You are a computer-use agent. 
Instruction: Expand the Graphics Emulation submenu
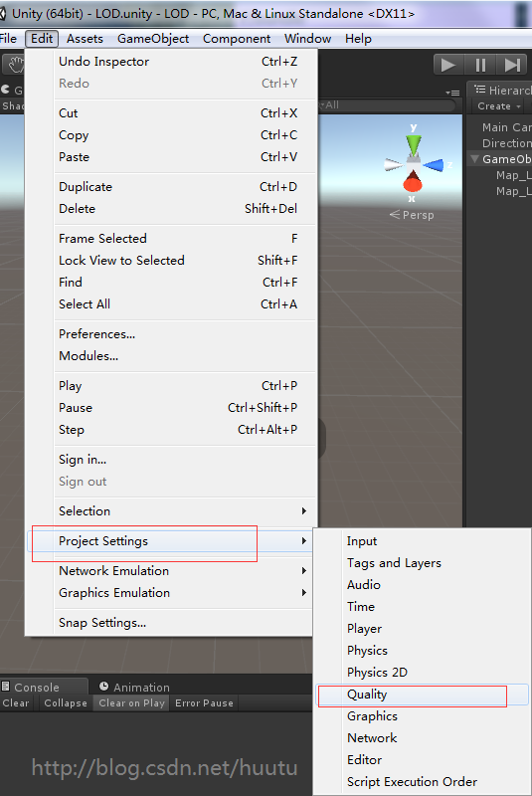pos(170,592)
